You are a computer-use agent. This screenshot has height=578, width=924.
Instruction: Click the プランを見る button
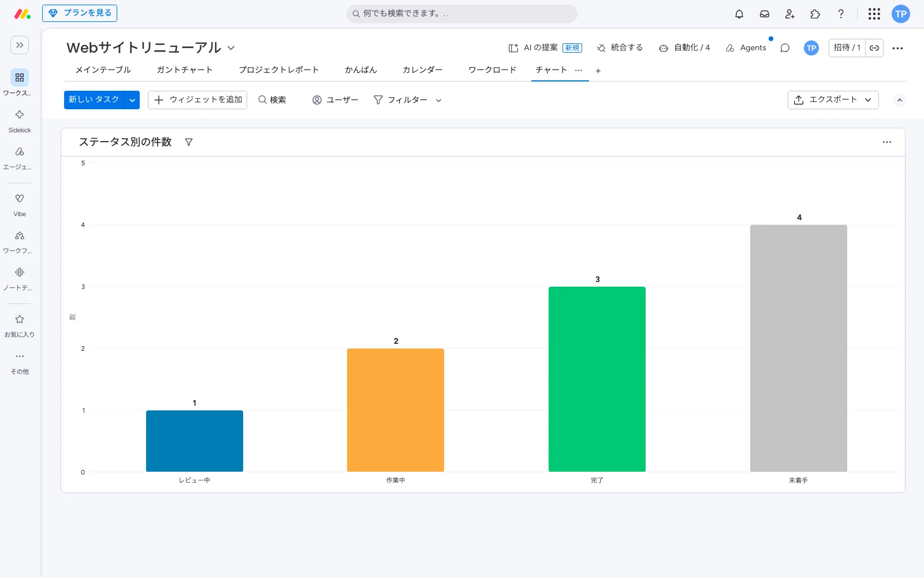pyautogui.click(x=80, y=13)
